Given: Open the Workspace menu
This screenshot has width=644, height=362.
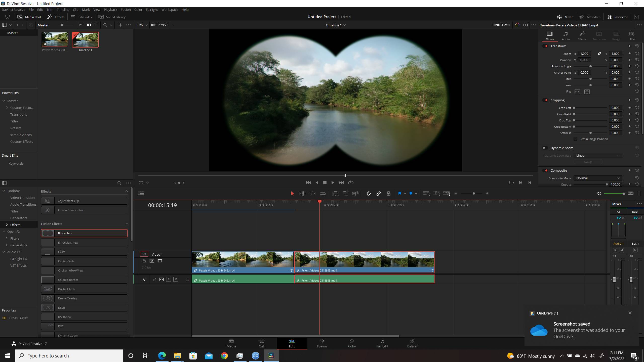Looking at the screenshot, I should [170, 10].
